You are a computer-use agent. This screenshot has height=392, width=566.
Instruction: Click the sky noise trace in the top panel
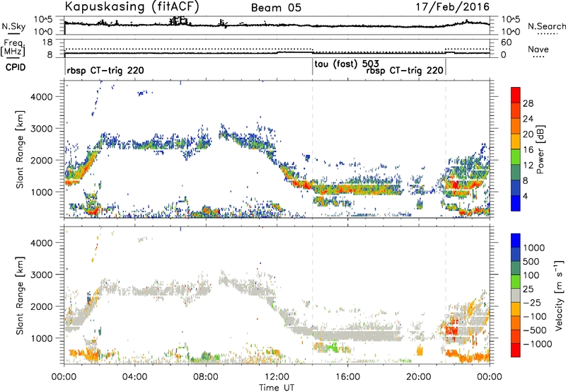(x=277, y=25)
